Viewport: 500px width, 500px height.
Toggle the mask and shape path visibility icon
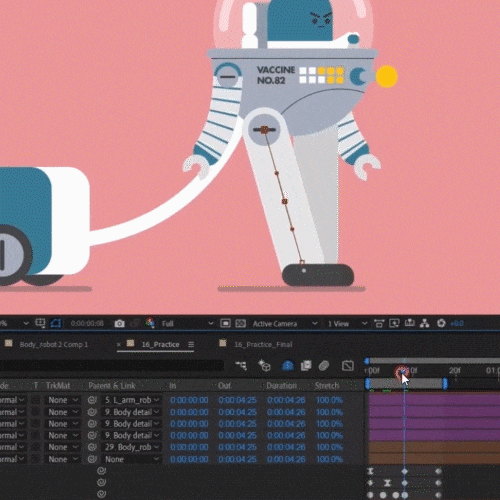click(55, 323)
